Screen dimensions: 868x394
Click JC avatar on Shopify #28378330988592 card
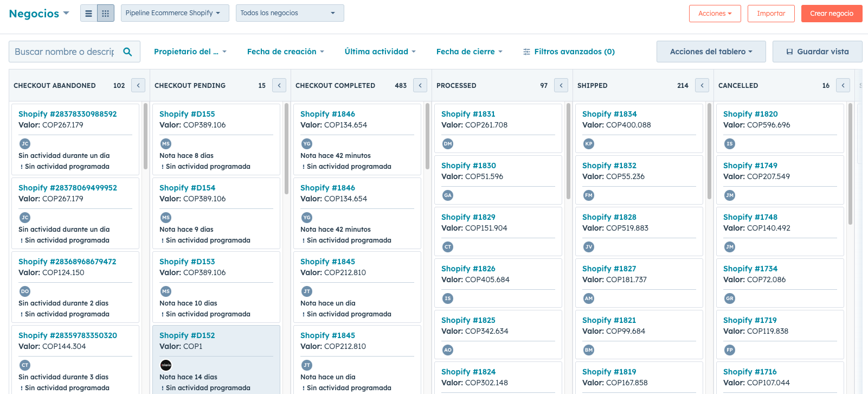(25, 144)
